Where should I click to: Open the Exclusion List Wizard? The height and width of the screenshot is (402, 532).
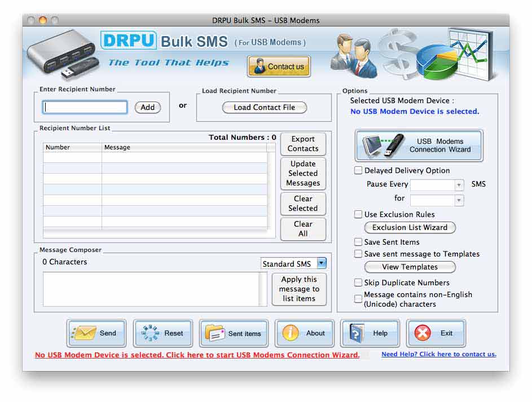click(410, 227)
